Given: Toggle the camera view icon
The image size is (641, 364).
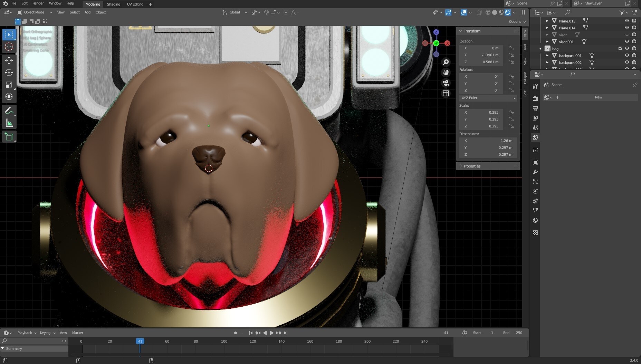Looking at the screenshot, I should coord(446,83).
